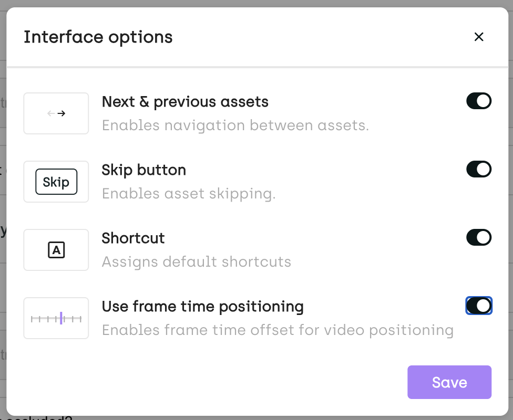
Task: Click 'Enables navigation between assets.' description
Action: pos(235,125)
